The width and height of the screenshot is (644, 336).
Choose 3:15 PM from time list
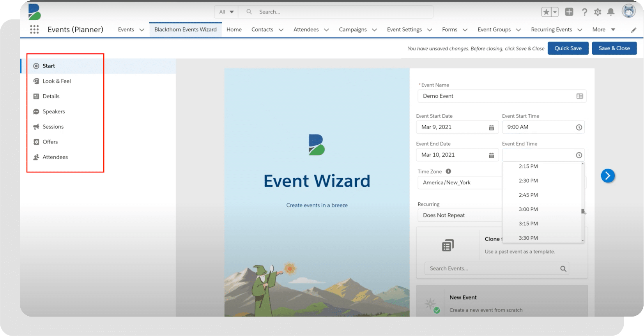[528, 224]
